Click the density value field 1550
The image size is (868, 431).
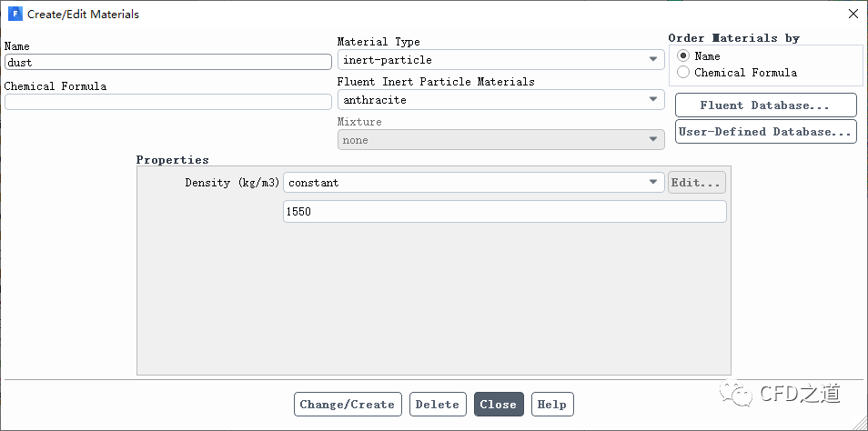click(504, 212)
